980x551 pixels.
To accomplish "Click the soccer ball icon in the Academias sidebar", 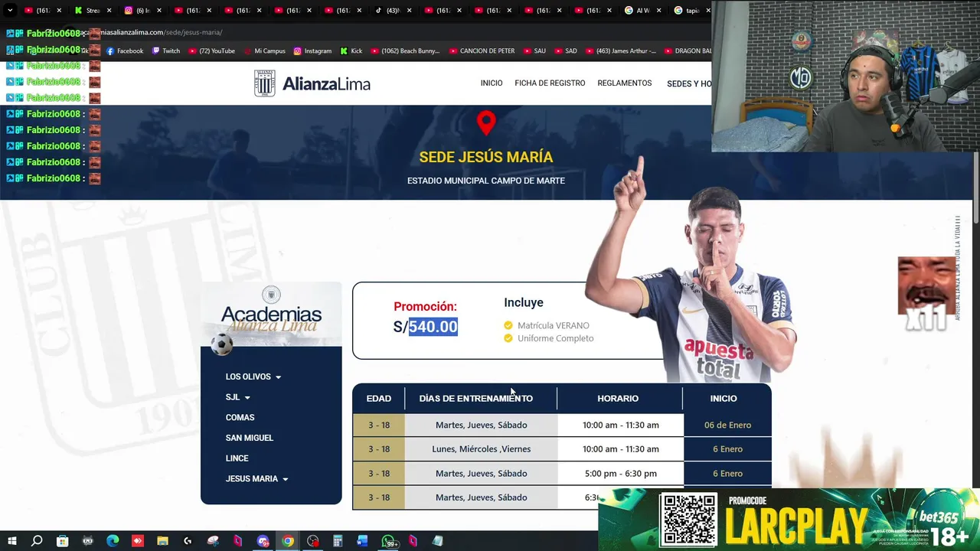I will [221, 344].
